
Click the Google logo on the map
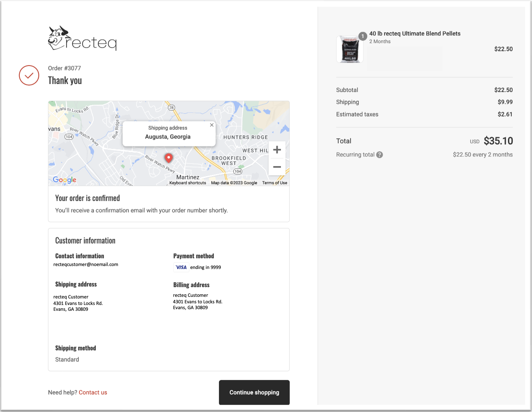pyautogui.click(x=65, y=180)
